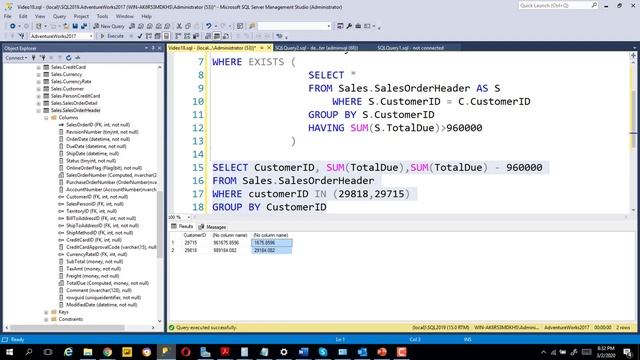This screenshot has height=360, width=640.
Task: Open the Find combo box dropdown arrow
Action: tap(329, 26)
